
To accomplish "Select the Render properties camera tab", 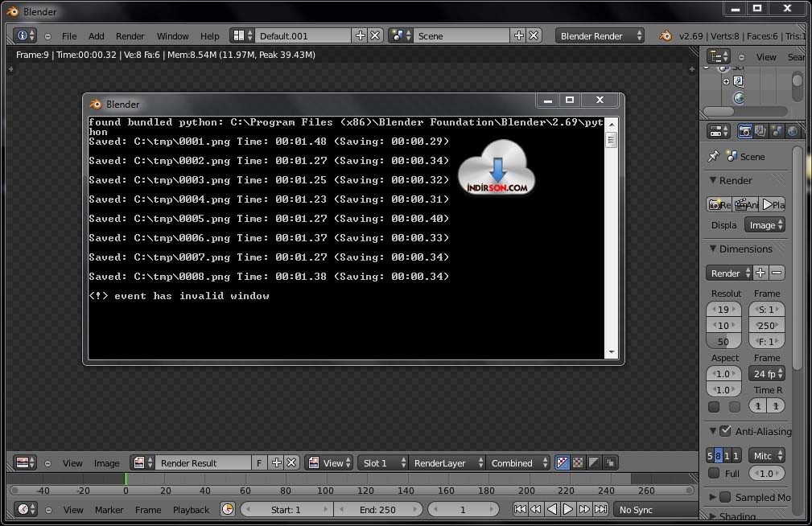I will click(744, 132).
